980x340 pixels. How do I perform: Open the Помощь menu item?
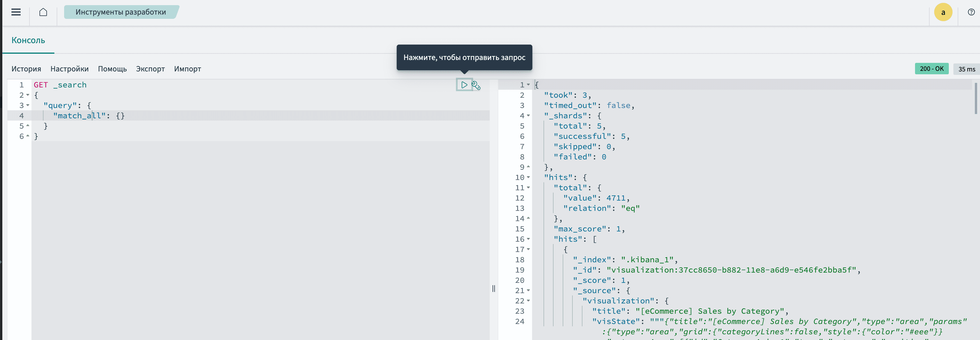click(112, 69)
